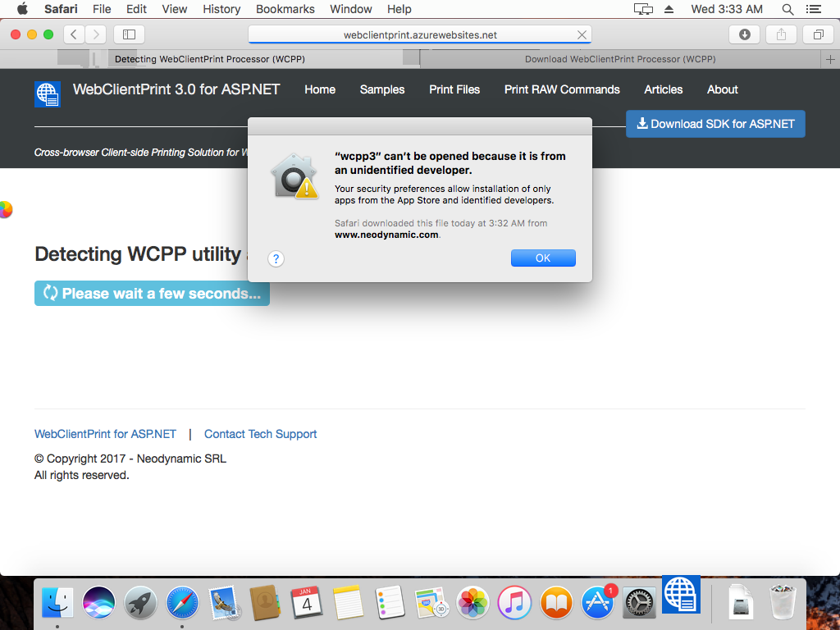Open the Trash in Dock

coord(783,602)
